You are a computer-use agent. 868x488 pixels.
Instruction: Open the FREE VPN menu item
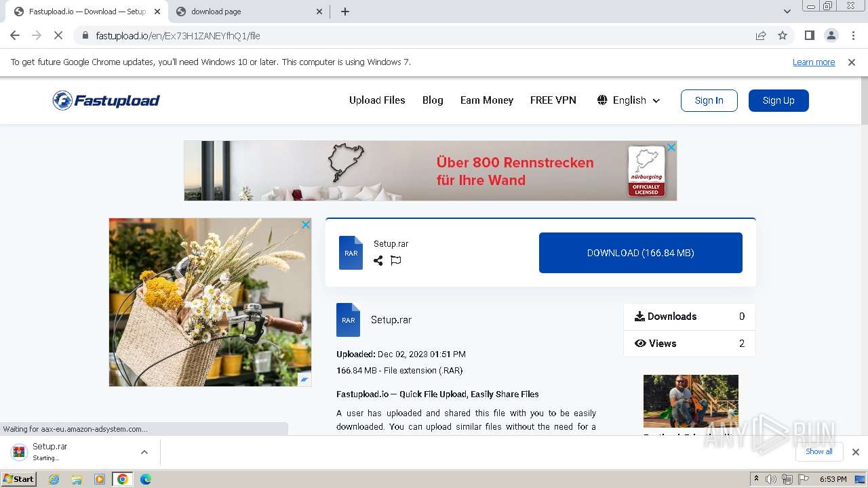(553, 100)
